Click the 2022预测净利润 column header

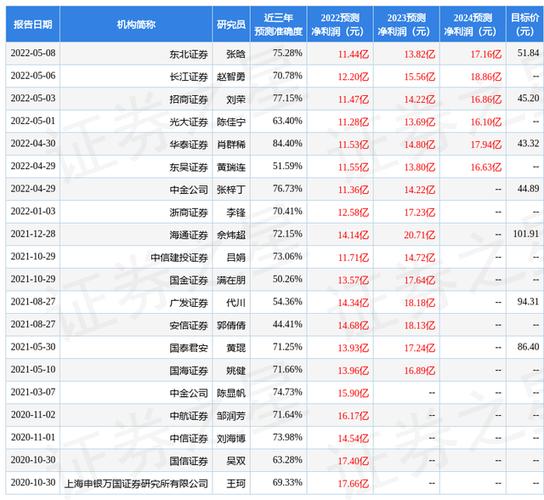point(340,24)
